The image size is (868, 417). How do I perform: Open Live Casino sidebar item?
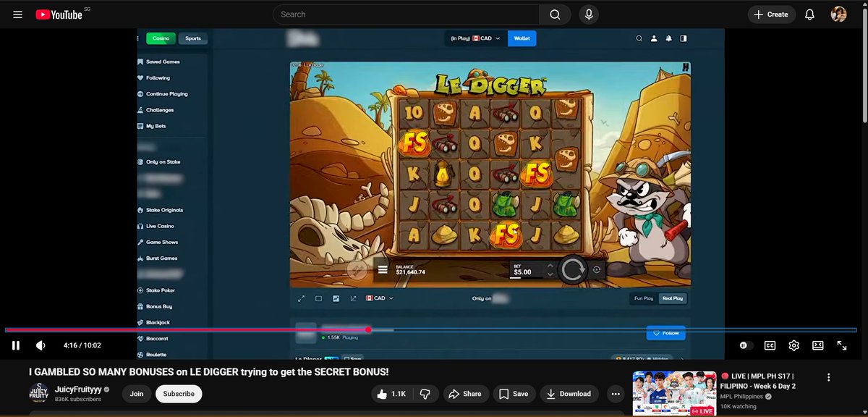(156, 226)
